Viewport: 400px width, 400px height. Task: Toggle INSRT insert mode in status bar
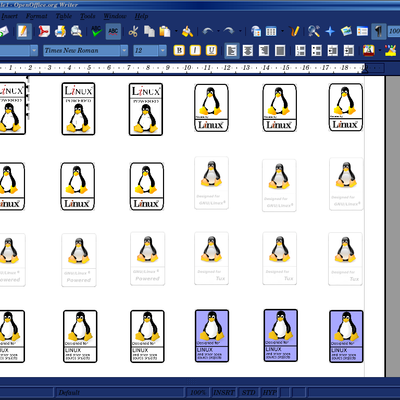(x=224, y=392)
